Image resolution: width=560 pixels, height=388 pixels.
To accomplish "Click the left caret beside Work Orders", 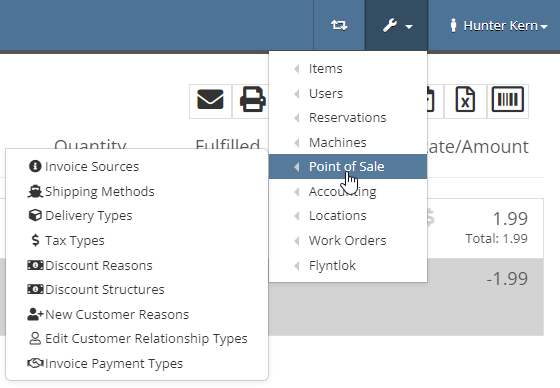I will [296, 240].
